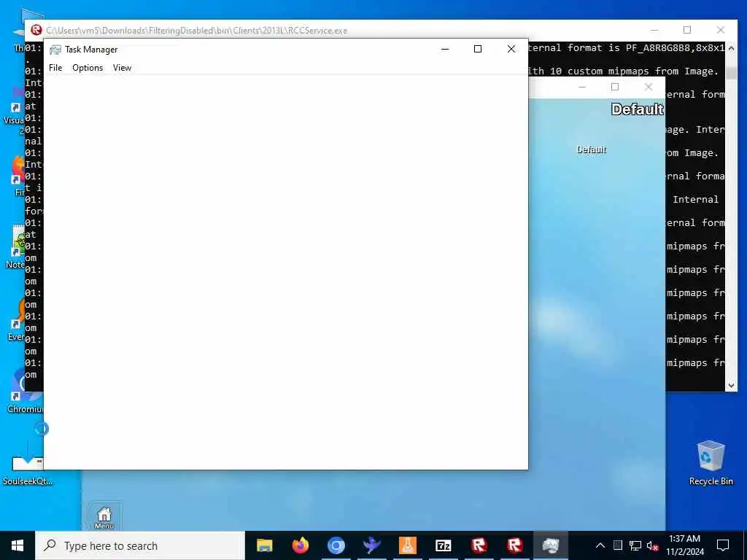Click the Task Manager taskbar icon
Viewport: 747px width, 560px height.
click(x=550, y=545)
